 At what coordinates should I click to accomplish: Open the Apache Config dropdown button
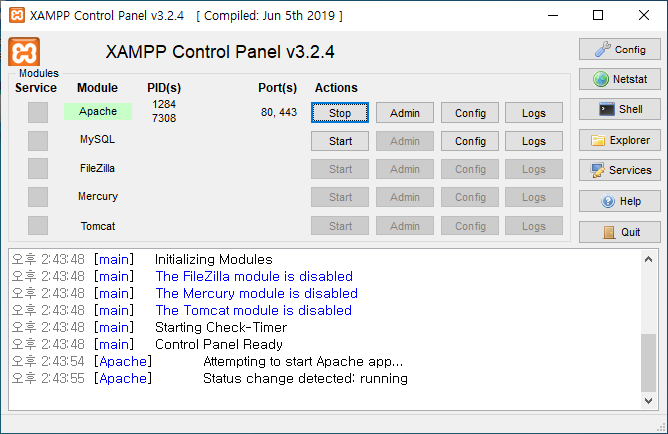(470, 113)
